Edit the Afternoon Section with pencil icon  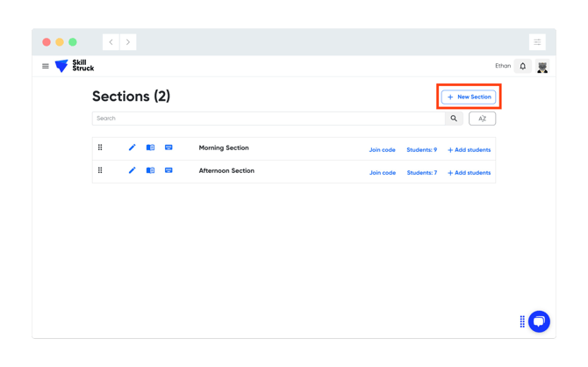[x=132, y=170]
